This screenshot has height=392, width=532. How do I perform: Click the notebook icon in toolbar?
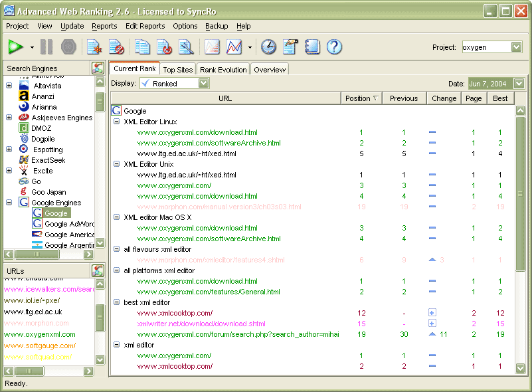pyautogui.click(x=312, y=47)
